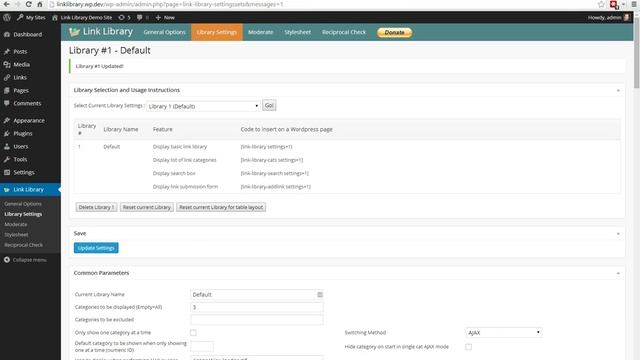Click the Link Library logo icon

[x=74, y=32]
